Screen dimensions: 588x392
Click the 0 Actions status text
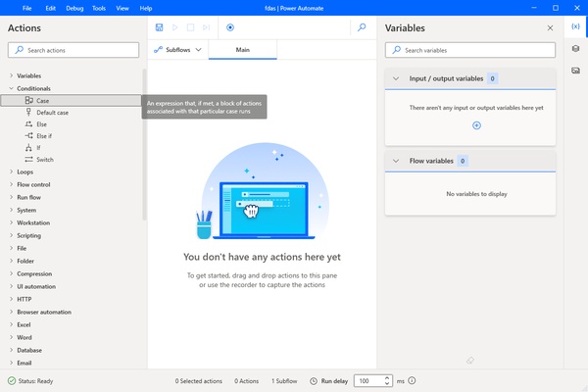[246, 381]
